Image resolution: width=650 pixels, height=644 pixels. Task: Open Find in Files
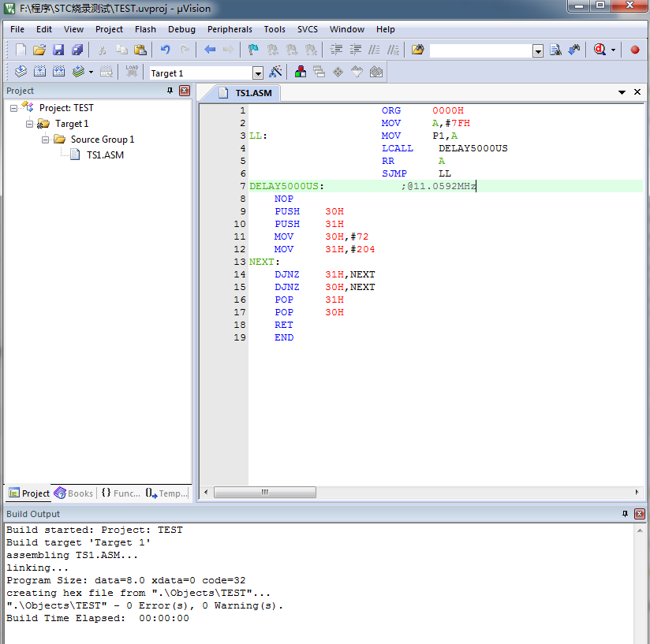(x=418, y=50)
